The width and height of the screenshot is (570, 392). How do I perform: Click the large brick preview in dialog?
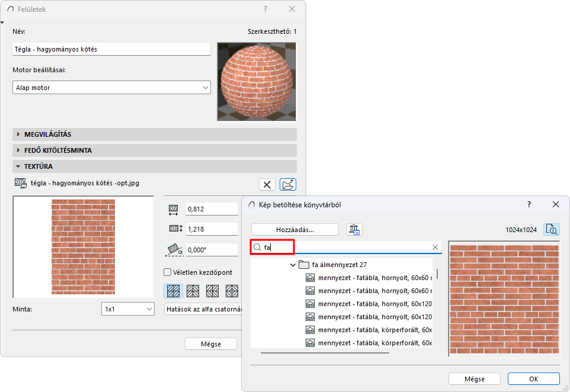click(504, 298)
